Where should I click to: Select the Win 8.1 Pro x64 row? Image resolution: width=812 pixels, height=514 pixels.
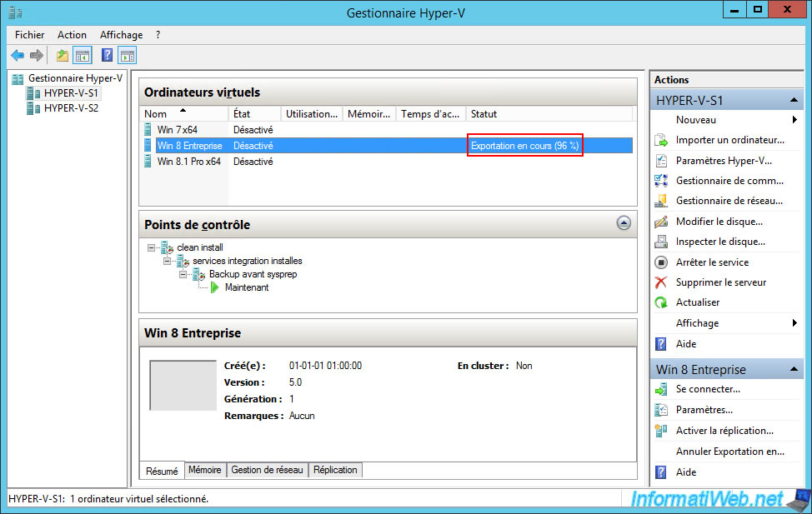388,162
